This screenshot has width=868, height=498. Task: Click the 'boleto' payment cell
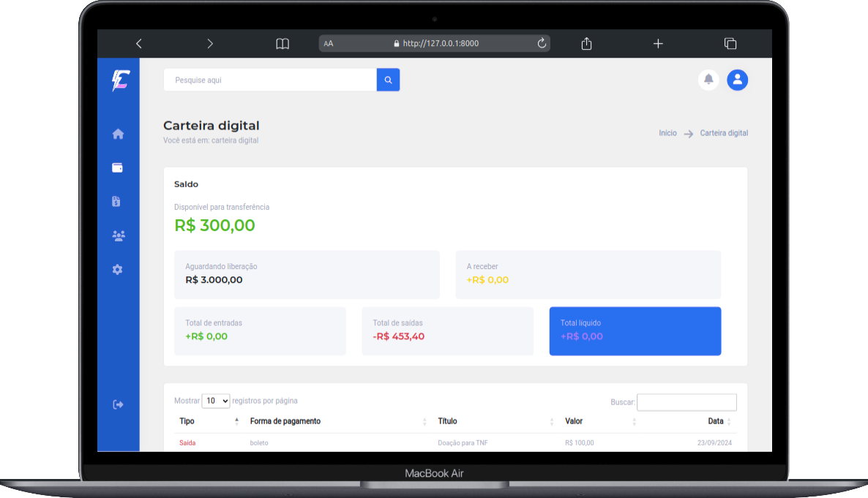pos(259,442)
